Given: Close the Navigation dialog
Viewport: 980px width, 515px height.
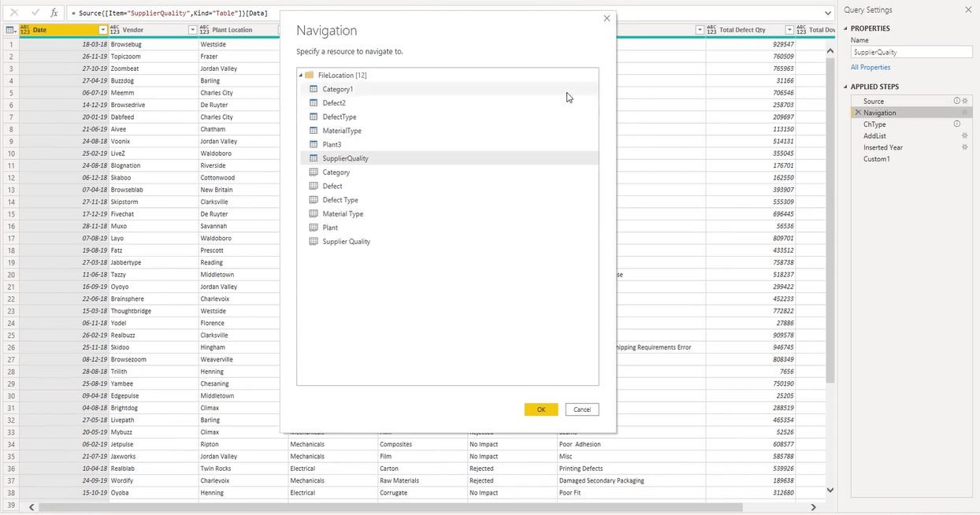Looking at the screenshot, I should (606, 18).
